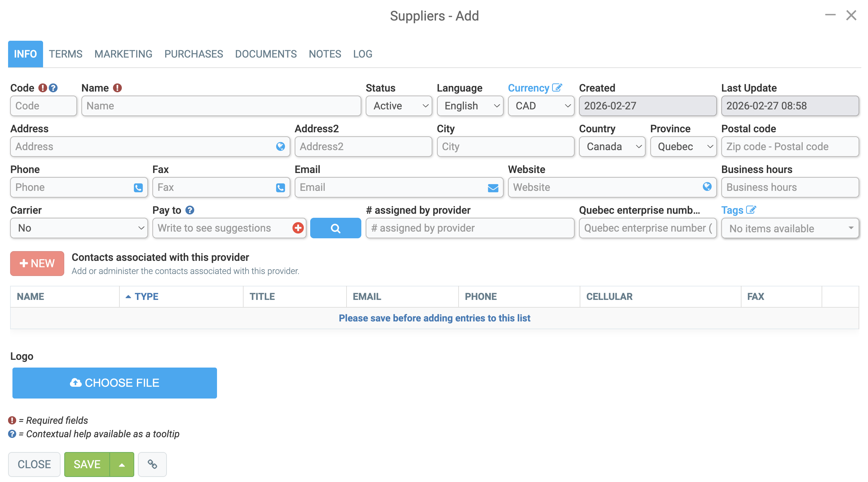Click the globe icon in Website field
Screen dimensions: 868x482
pyautogui.click(x=707, y=186)
